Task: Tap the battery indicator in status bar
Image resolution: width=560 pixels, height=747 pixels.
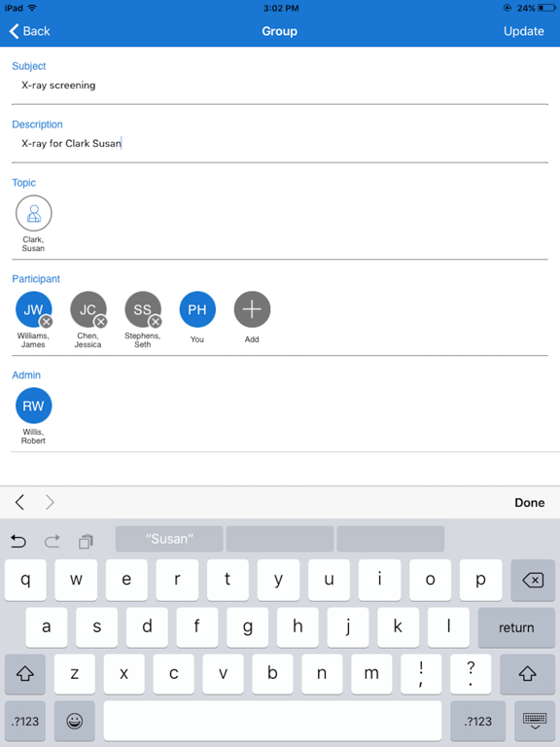Action: coord(547,8)
